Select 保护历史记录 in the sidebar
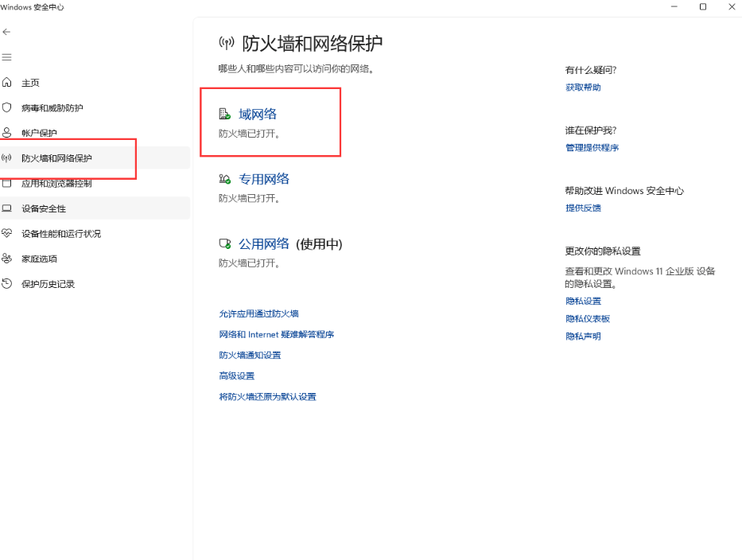 pos(48,284)
